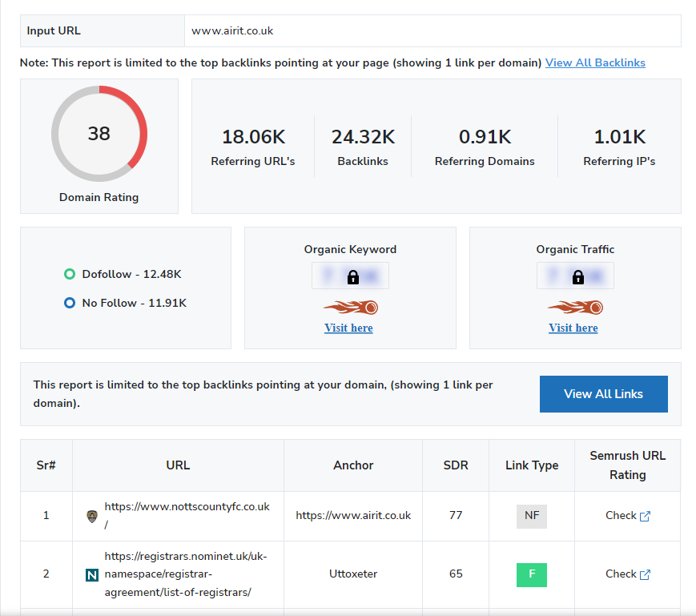Click the green F link type badge
696x616 pixels.
coord(532,574)
